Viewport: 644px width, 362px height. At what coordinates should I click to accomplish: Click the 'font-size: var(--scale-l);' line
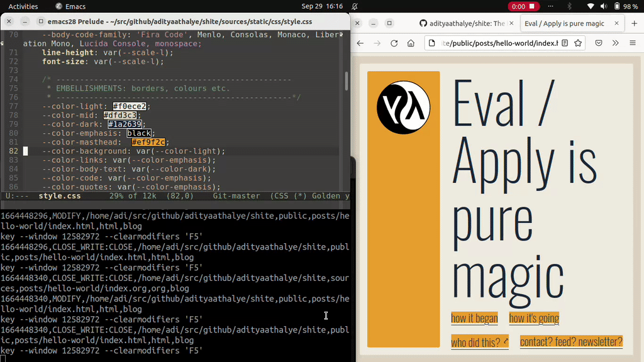click(x=103, y=62)
